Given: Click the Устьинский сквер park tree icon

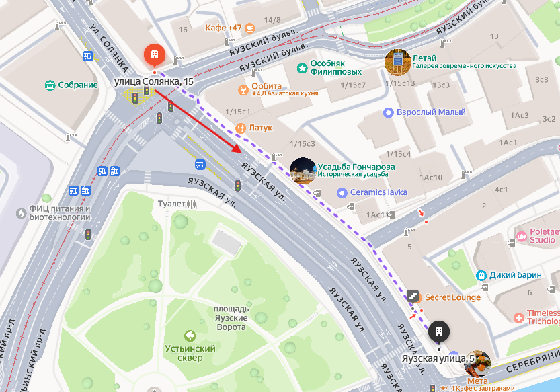Looking at the screenshot, I should (x=190, y=336).
